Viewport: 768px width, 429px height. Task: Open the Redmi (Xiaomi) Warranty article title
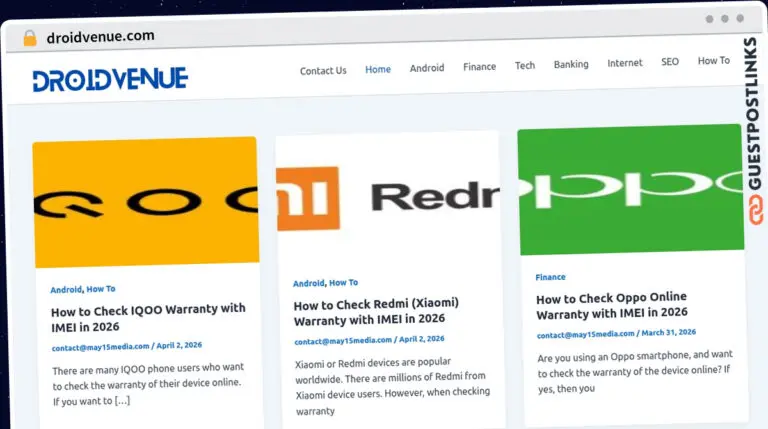[x=376, y=311]
